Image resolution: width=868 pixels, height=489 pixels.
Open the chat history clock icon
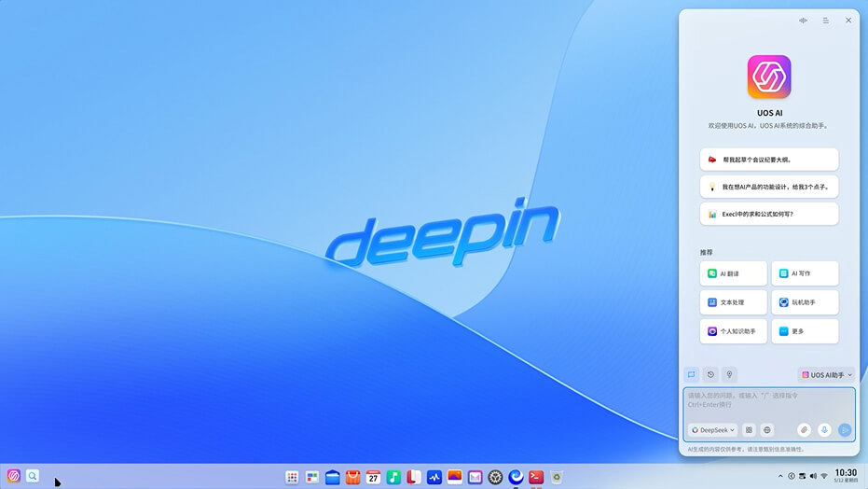tap(710, 374)
